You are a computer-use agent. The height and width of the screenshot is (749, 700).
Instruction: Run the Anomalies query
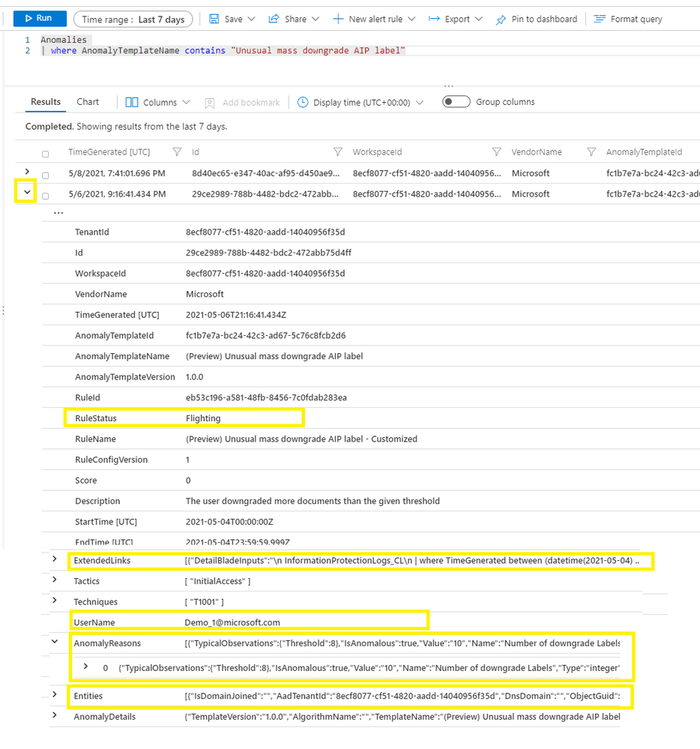click(x=39, y=18)
